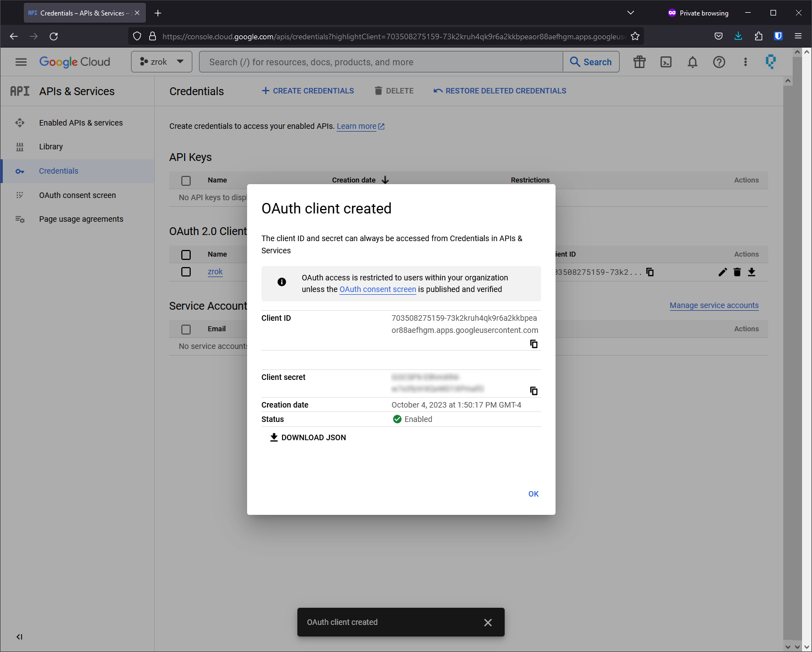Viewport: 812px width, 652px height.
Task: Click the gift free trial icon
Action: point(640,62)
